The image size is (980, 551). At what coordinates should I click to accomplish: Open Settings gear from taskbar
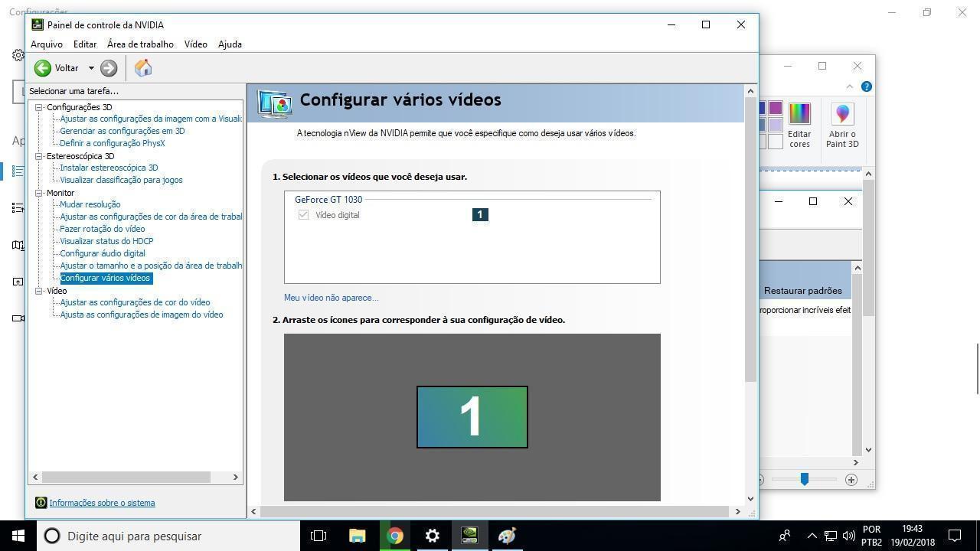tap(432, 536)
